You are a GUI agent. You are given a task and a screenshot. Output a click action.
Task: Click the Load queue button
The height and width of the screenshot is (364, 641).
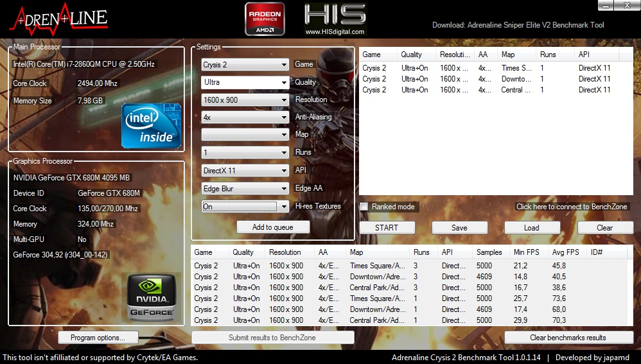(x=532, y=227)
